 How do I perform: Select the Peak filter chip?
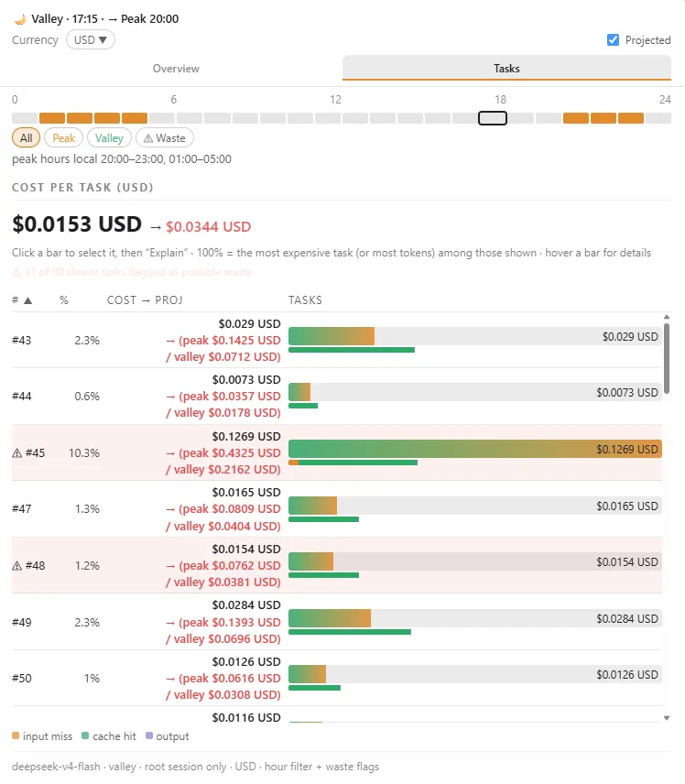pos(63,138)
